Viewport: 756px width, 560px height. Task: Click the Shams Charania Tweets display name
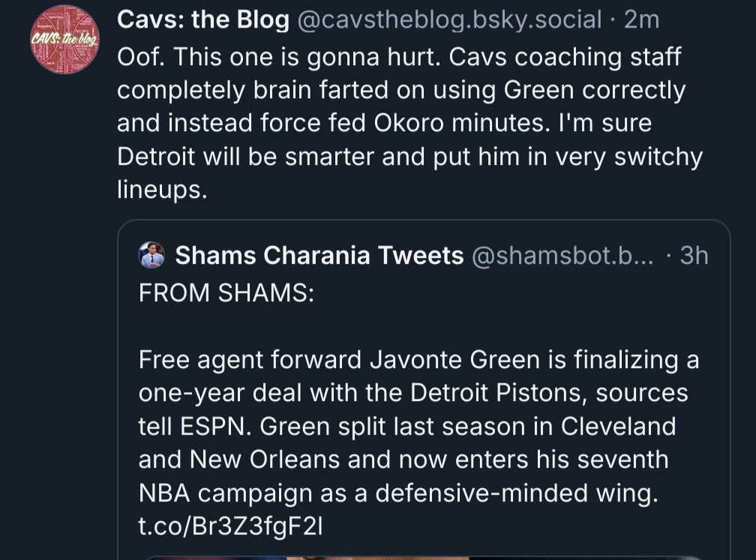tap(319, 256)
